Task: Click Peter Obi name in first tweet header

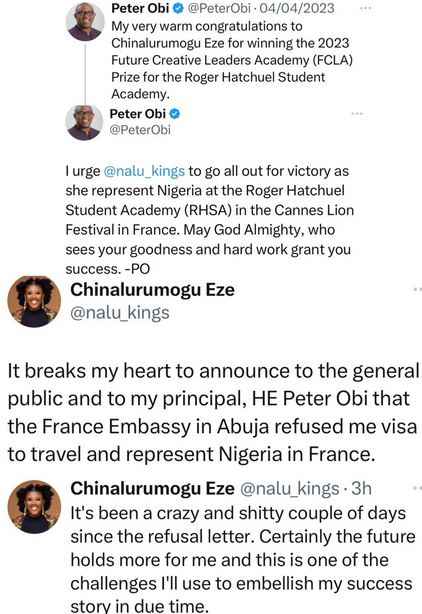Action: pyautogui.click(x=140, y=8)
